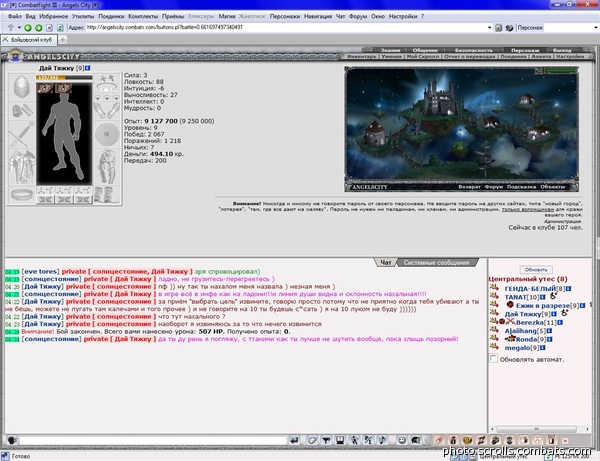The image size is (600, 461).
Task: Click the helmet equipment slot
Action: 22,86
